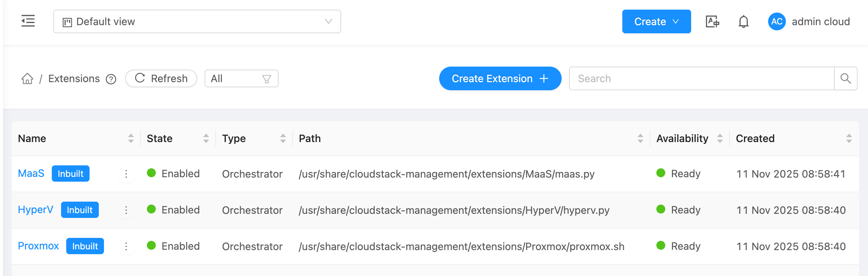Click the home breadcrumb icon
868x276 pixels.
click(27, 78)
